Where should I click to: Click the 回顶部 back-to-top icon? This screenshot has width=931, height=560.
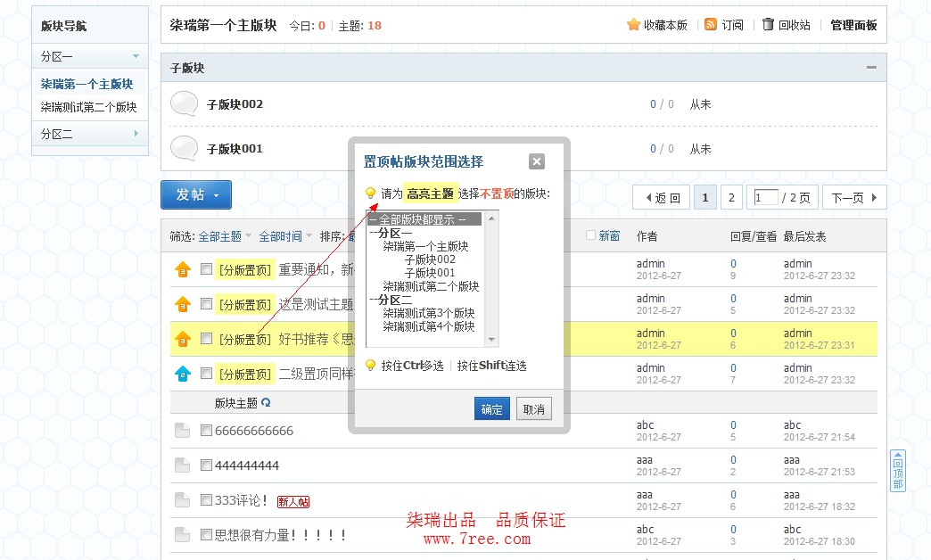(898, 471)
